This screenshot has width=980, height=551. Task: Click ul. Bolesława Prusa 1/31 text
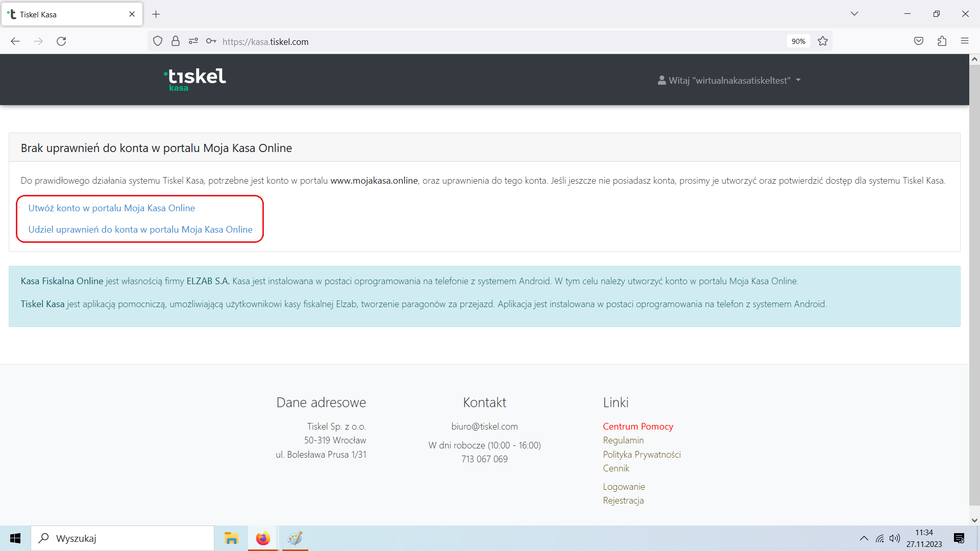click(321, 455)
